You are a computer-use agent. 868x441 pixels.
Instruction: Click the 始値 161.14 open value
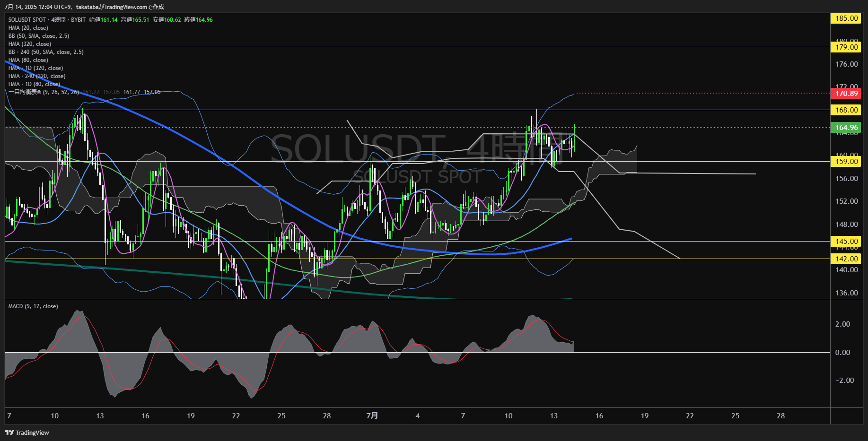[x=103, y=20]
